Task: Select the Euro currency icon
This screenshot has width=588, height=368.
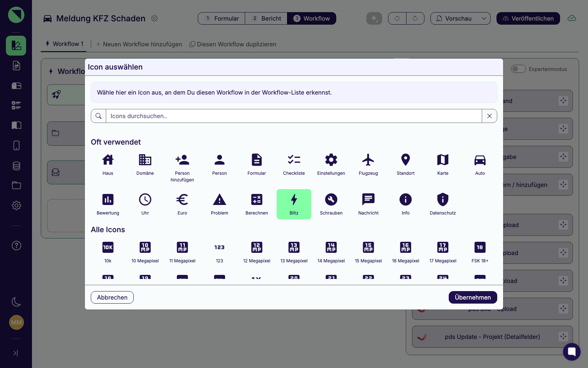Action: [182, 204]
